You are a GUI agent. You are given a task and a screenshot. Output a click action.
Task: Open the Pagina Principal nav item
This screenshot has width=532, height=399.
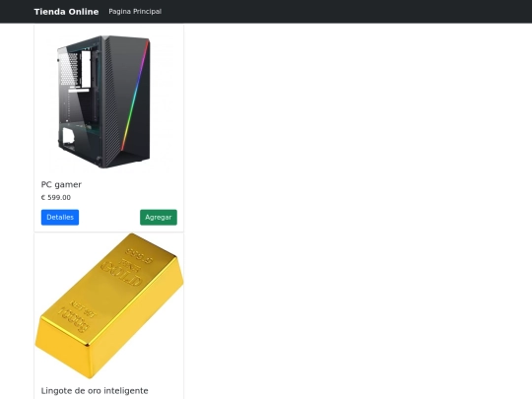point(135,12)
